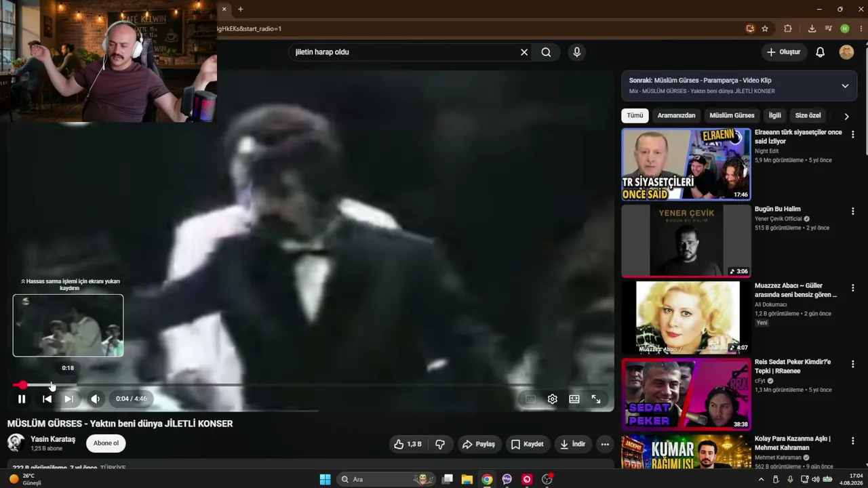Screen dimensions: 868x488
Task: Open the taskbar weather widget
Action: pos(26,479)
